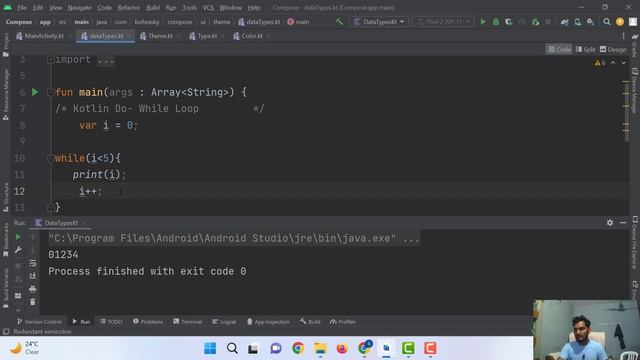The height and width of the screenshot is (360, 640).
Task: Click the Build hammer icon in toolbar
Action: point(339,22)
